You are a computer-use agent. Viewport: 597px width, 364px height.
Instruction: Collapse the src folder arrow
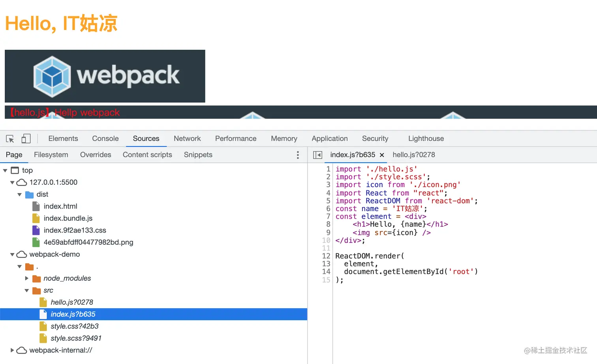[x=26, y=291]
